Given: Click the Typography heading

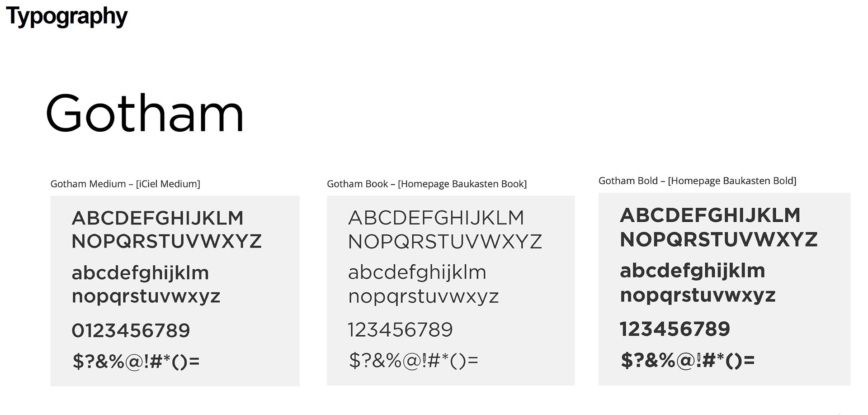Looking at the screenshot, I should 66,17.
